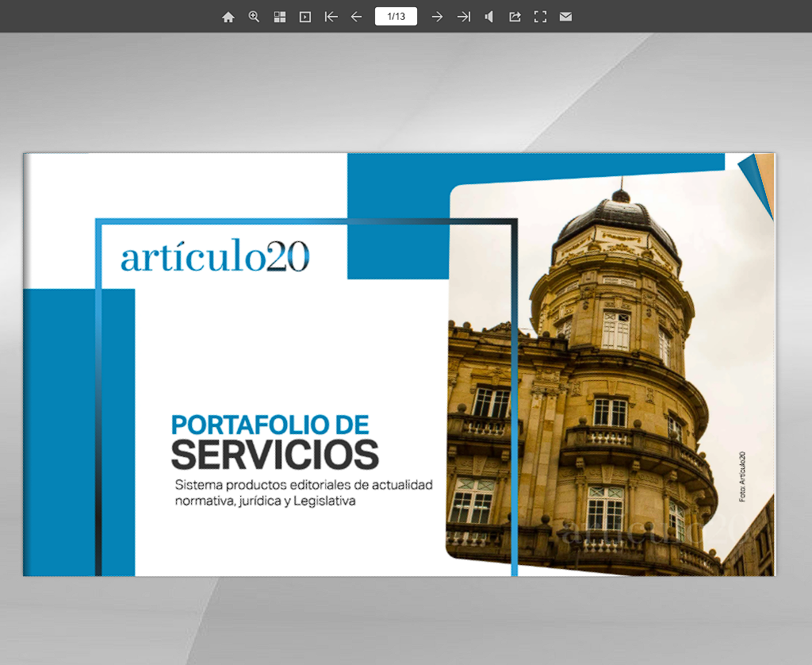Click the 'Foto: Artículo20' photo credit

pyautogui.click(x=742, y=477)
